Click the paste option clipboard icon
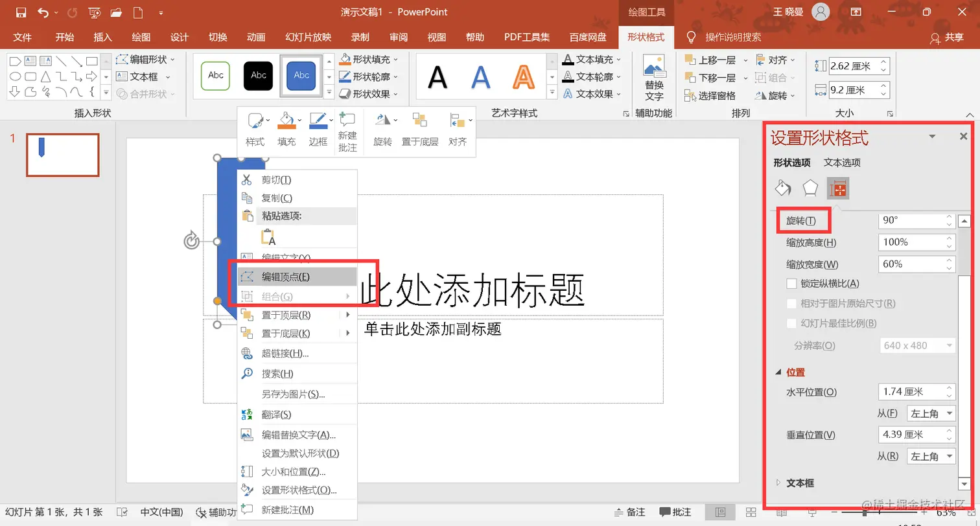This screenshot has width=980, height=526. tap(268, 236)
